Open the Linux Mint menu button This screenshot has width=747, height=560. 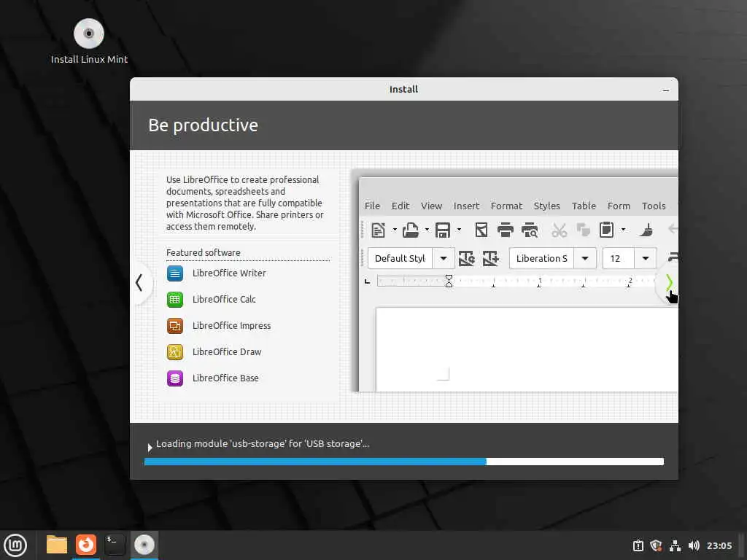pyautogui.click(x=15, y=545)
